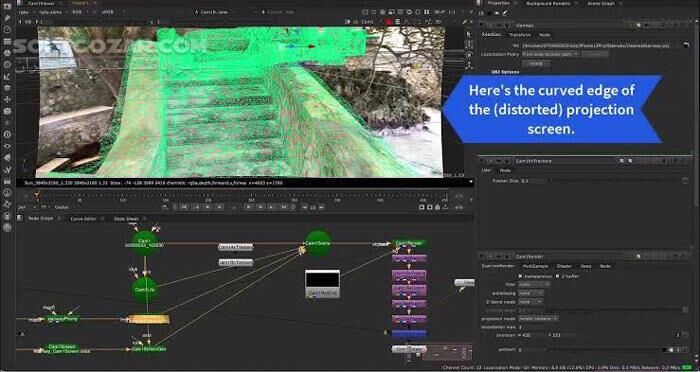700x372 pixels.
Task: Open the Localization Policy dropdown
Action: point(550,54)
